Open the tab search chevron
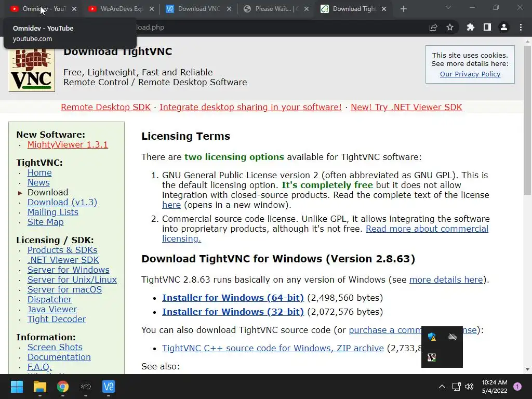532x399 pixels. (x=448, y=7)
